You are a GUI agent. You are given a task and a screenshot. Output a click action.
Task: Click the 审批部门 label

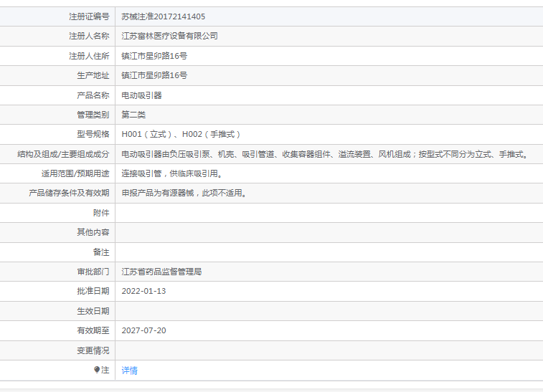(x=93, y=272)
